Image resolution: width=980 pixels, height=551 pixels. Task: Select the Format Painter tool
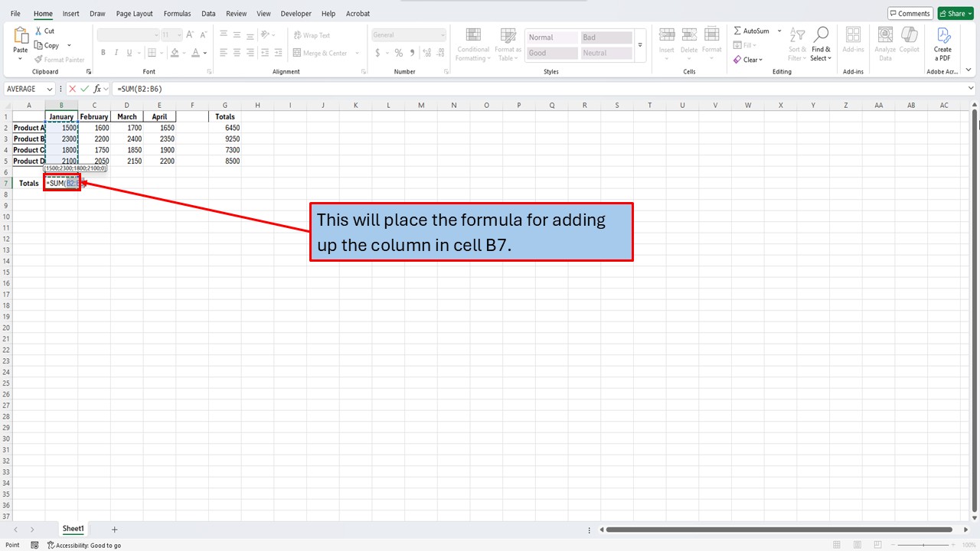pyautogui.click(x=59, y=59)
